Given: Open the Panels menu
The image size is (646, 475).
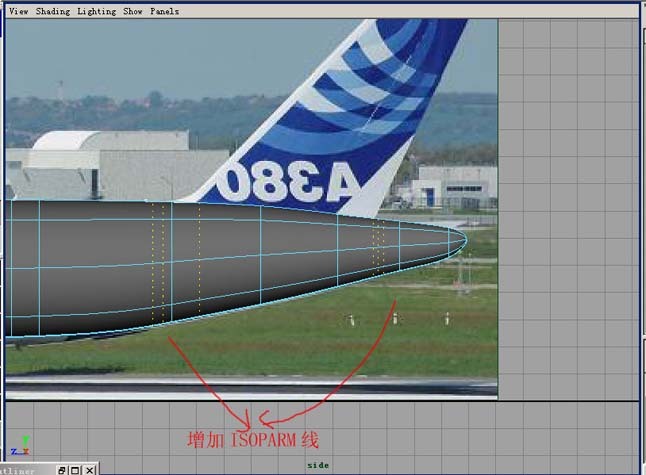Looking at the screenshot, I should point(164,12).
